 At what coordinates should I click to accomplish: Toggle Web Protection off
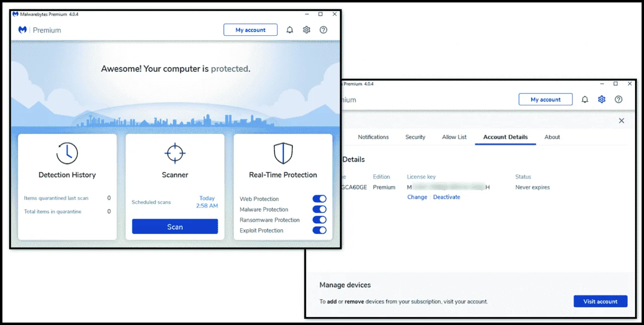(319, 199)
